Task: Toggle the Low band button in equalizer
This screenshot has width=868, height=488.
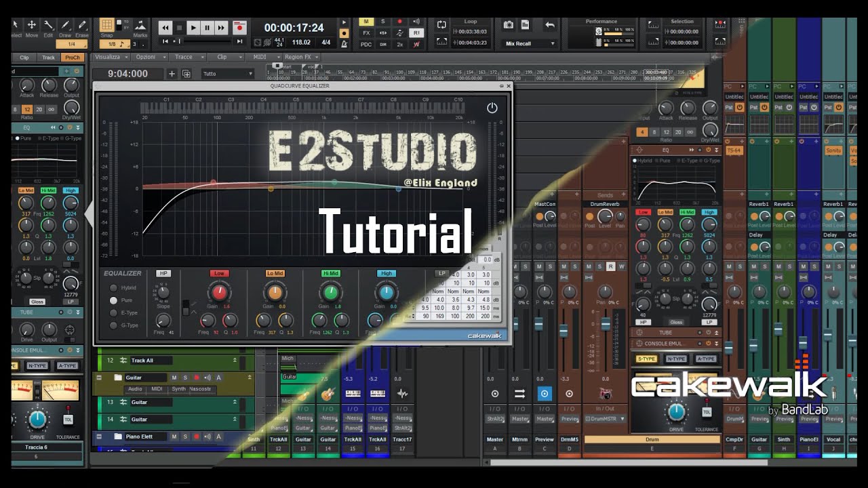Action: 218,273
